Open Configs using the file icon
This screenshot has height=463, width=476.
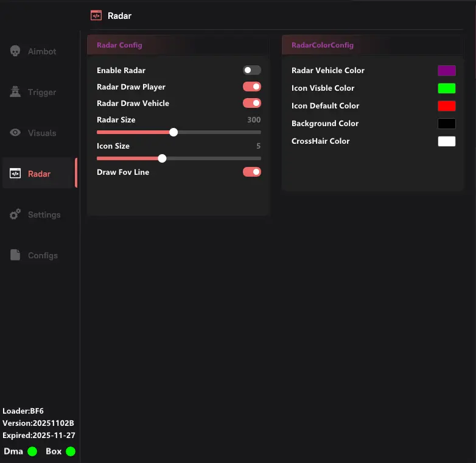15,255
